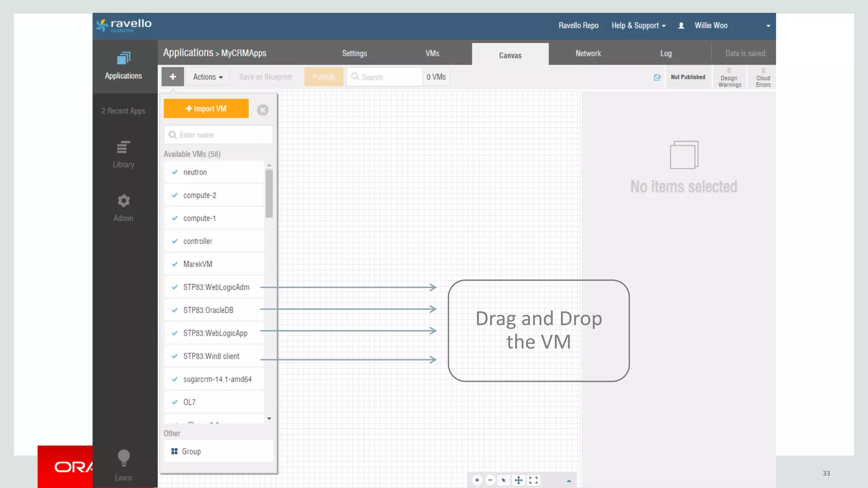Toggle the compute-2 checkmark
Screen dimensions: 868x488
pos(175,195)
